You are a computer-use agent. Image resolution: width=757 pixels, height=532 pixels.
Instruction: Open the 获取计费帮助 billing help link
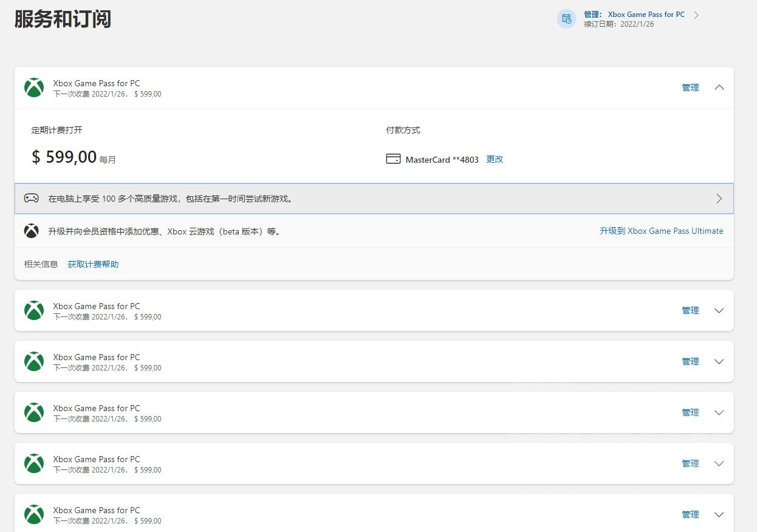click(93, 264)
